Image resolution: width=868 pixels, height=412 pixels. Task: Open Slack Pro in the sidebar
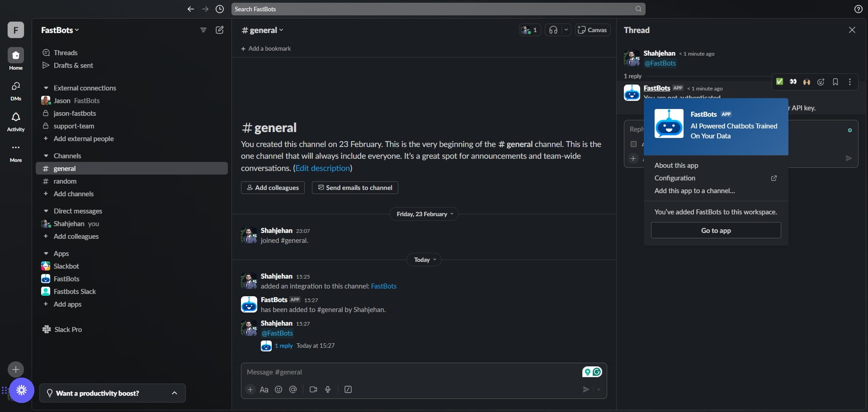[62, 329]
